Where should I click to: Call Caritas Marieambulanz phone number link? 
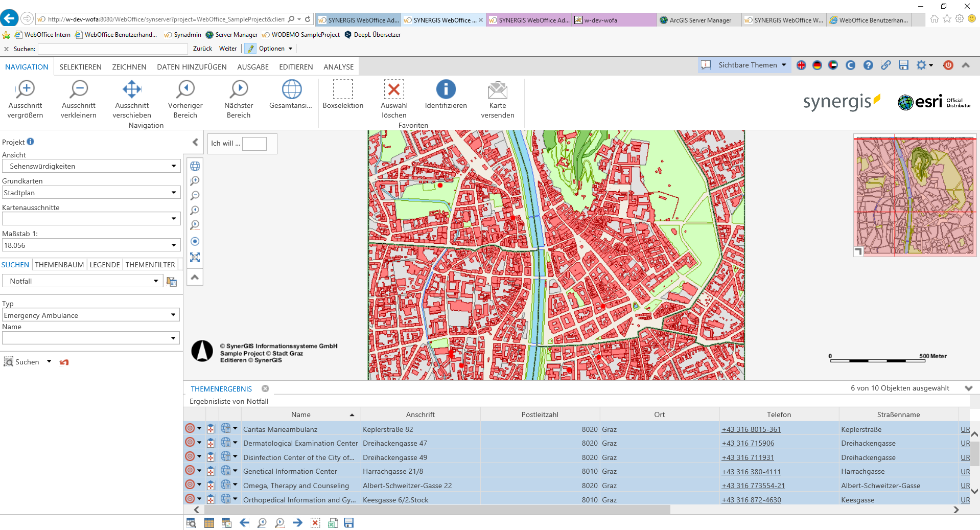coord(751,429)
